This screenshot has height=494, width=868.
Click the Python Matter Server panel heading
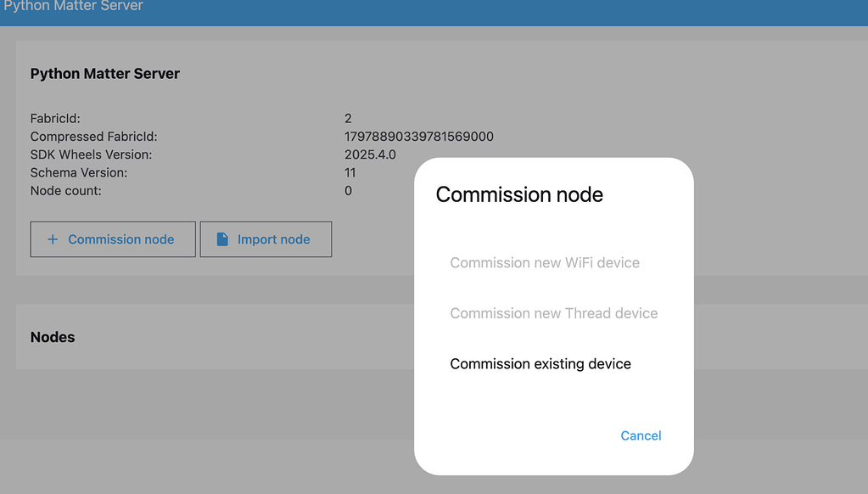(104, 73)
